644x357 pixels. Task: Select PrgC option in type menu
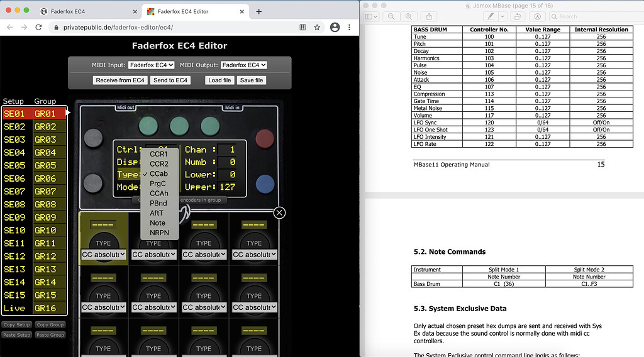pos(159,184)
